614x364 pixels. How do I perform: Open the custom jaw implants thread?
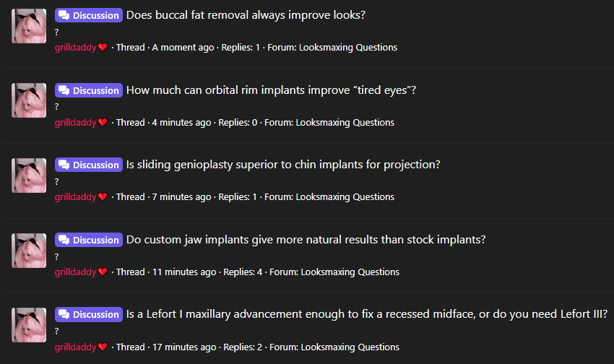[x=306, y=240]
